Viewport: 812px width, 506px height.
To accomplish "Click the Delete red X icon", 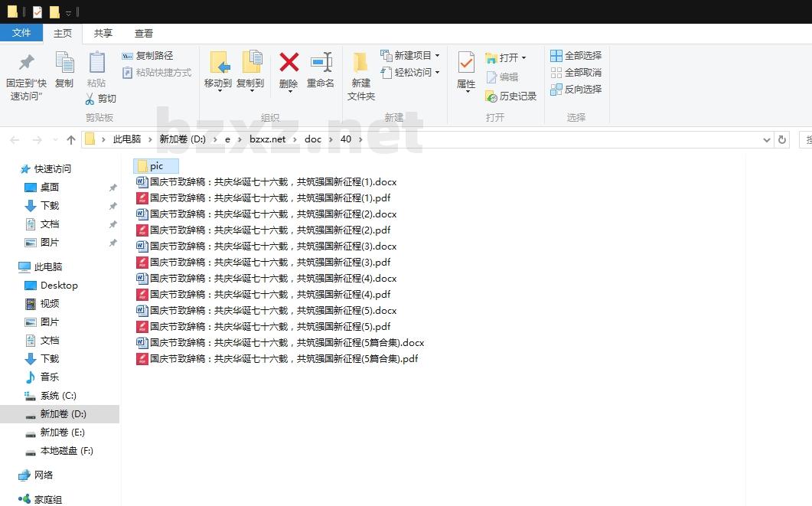I will pyautogui.click(x=289, y=64).
